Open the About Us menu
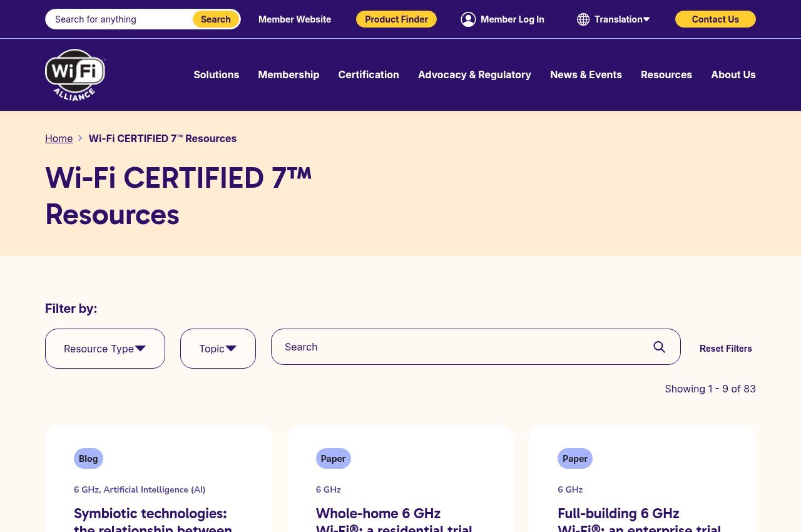 pos(733,74)
